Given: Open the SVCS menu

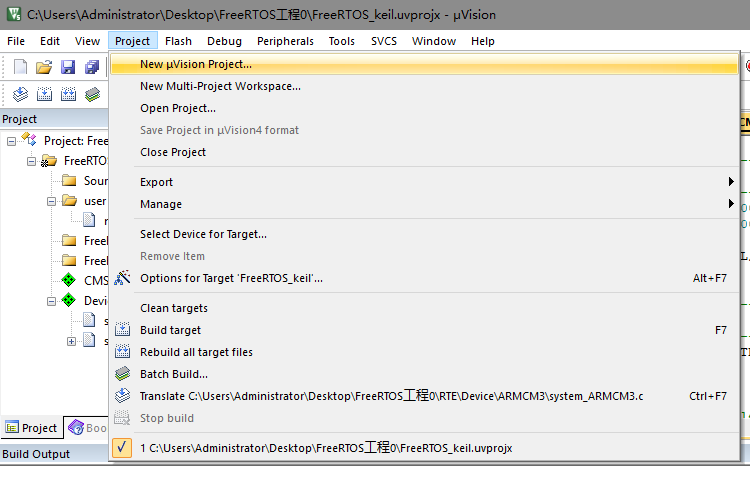Looking at the screenshot, I should coord(384,41).
